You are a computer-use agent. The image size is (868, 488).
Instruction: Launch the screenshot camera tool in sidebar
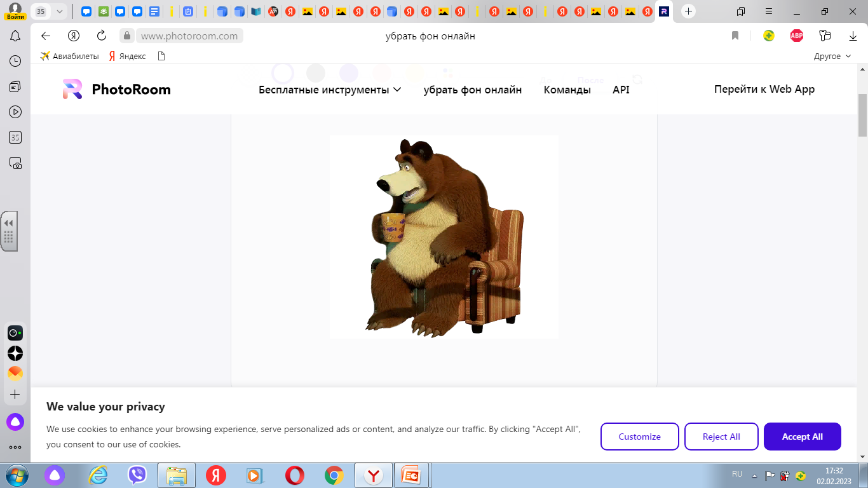15,163
